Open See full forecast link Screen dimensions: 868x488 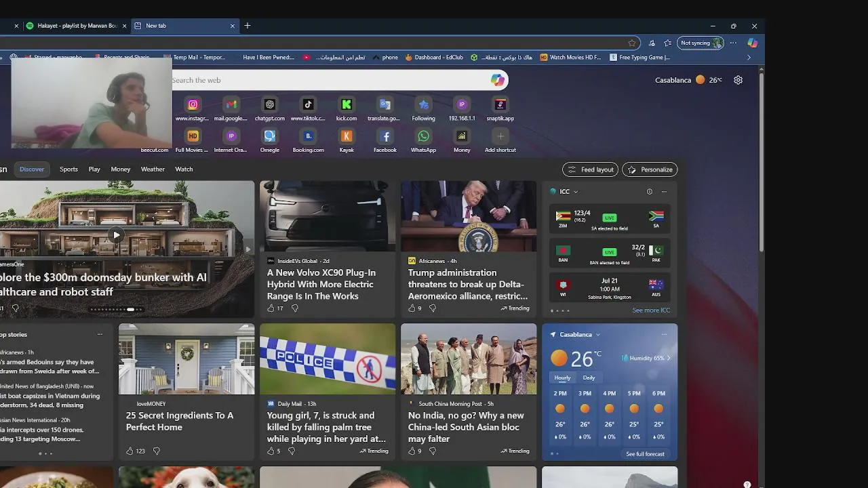645,454
